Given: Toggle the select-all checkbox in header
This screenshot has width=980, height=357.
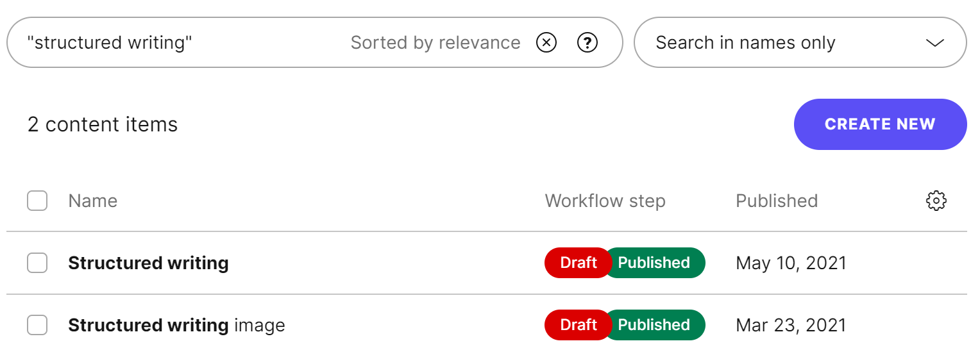Looking at the screenshot, I should point(37,201).
